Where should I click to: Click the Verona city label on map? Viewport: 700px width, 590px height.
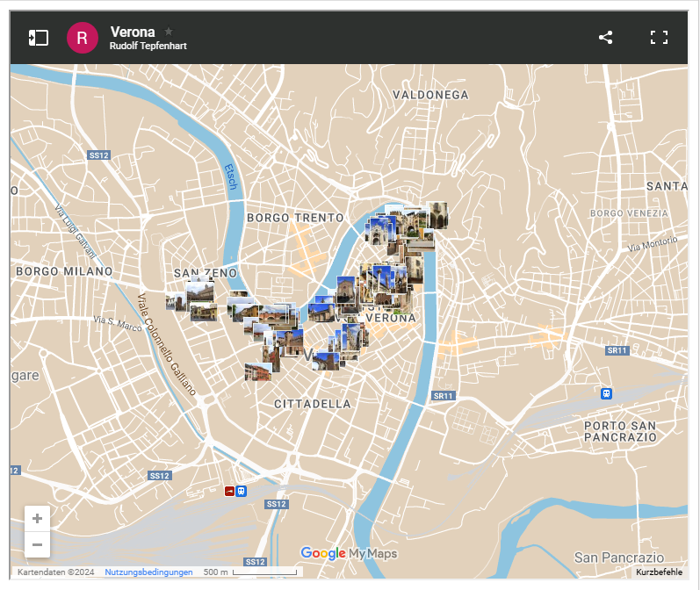[x=390, y=318]
